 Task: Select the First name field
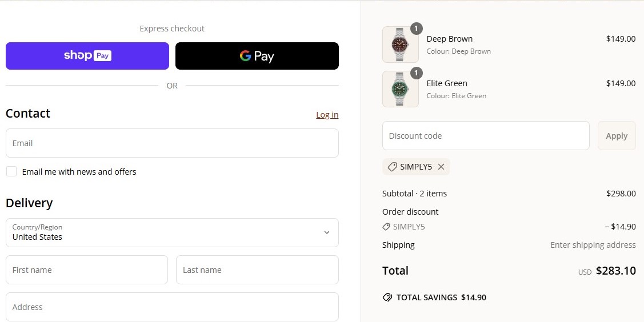click(x=87, y=269)
